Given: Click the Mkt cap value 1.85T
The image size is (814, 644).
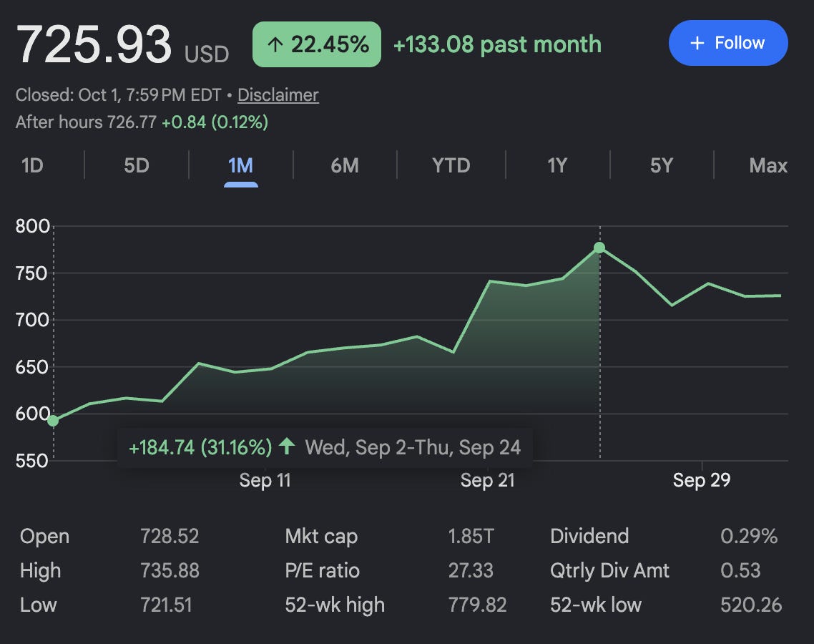Looking at the screenshot, I should (471, 537).
